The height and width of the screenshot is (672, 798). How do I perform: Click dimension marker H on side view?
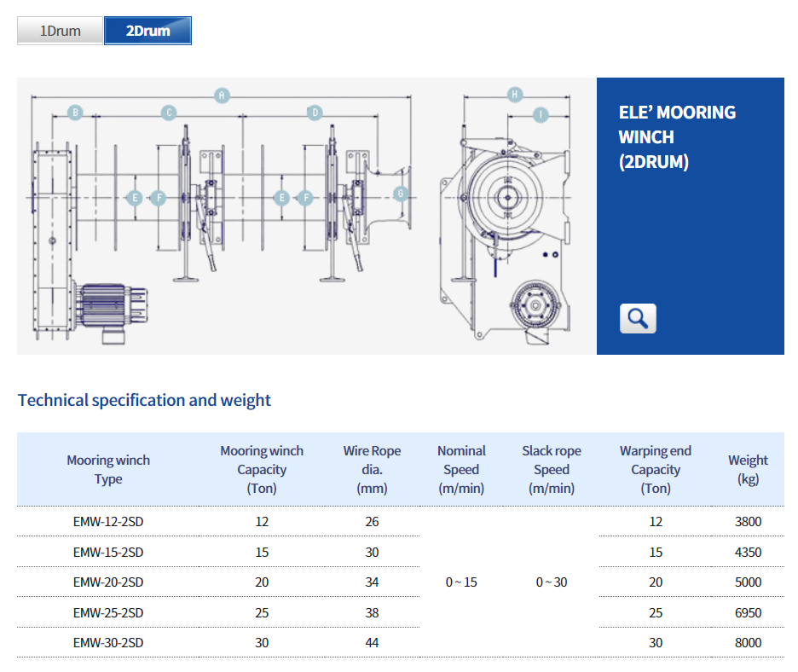(x=515, y=94)
